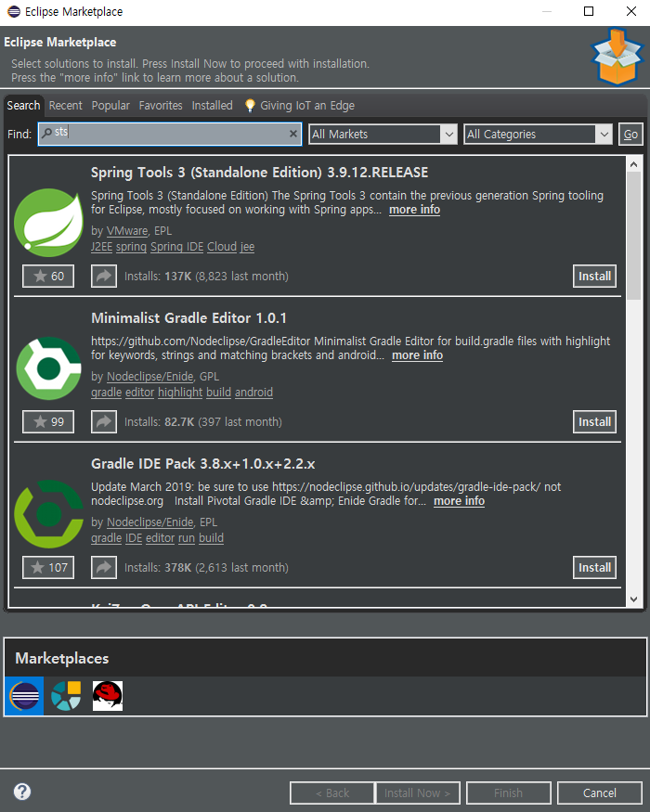This screenshot has height=812, width=650.
Task: Open the All Markets dropdown
Action: (383, 135)
